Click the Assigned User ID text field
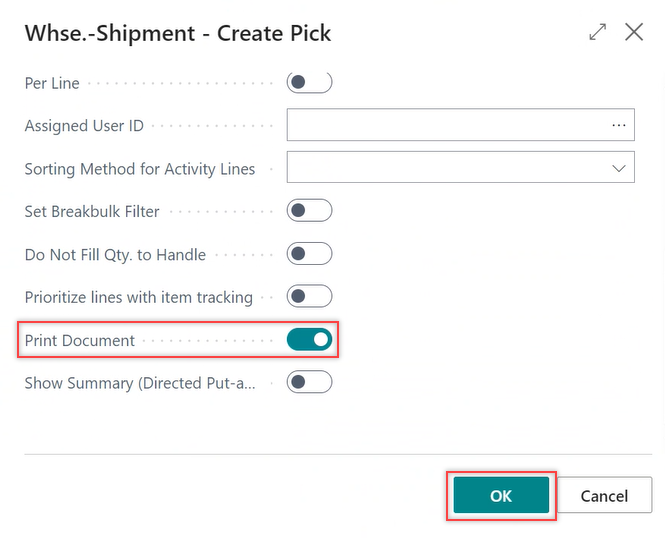Viewport: 665px width, 538px height. (x=445, y=125)
